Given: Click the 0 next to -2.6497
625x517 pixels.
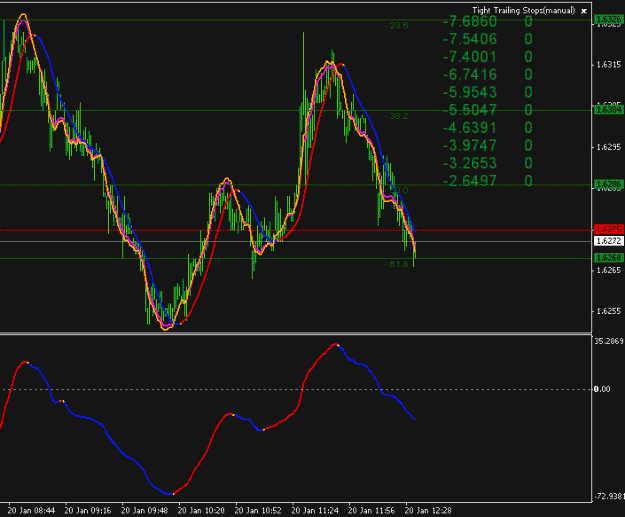Looking at the screenshot, I should [x=528, y=181].
